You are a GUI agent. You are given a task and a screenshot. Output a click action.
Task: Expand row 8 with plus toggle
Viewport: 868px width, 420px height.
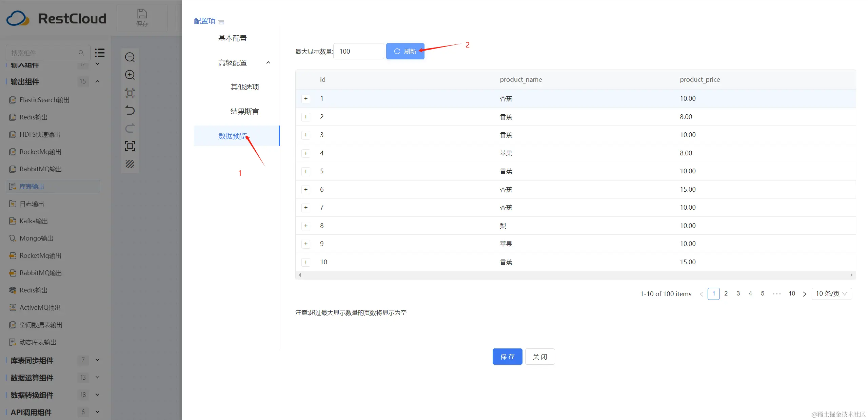click(306, 226)
